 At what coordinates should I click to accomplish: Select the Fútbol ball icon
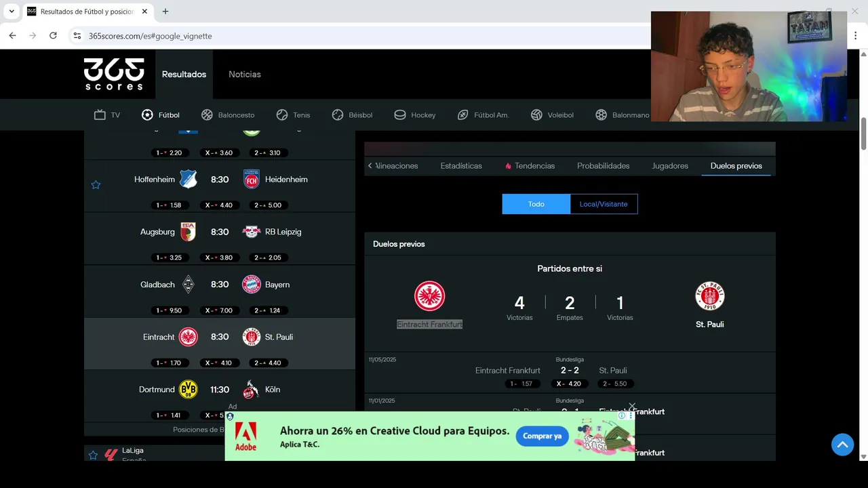coord(147,115)
